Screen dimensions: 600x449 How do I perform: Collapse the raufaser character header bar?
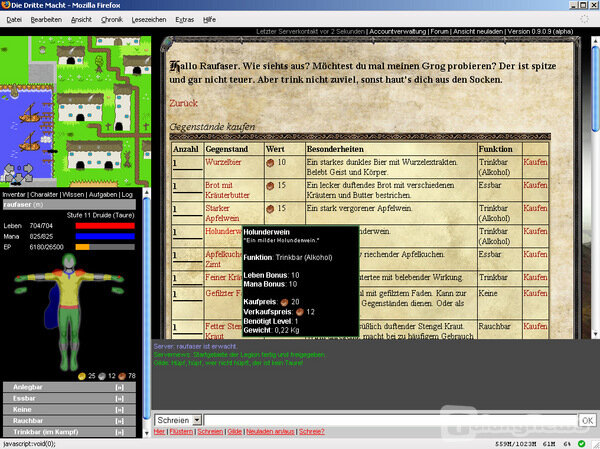pyautogui.click(x=69, y=204)
